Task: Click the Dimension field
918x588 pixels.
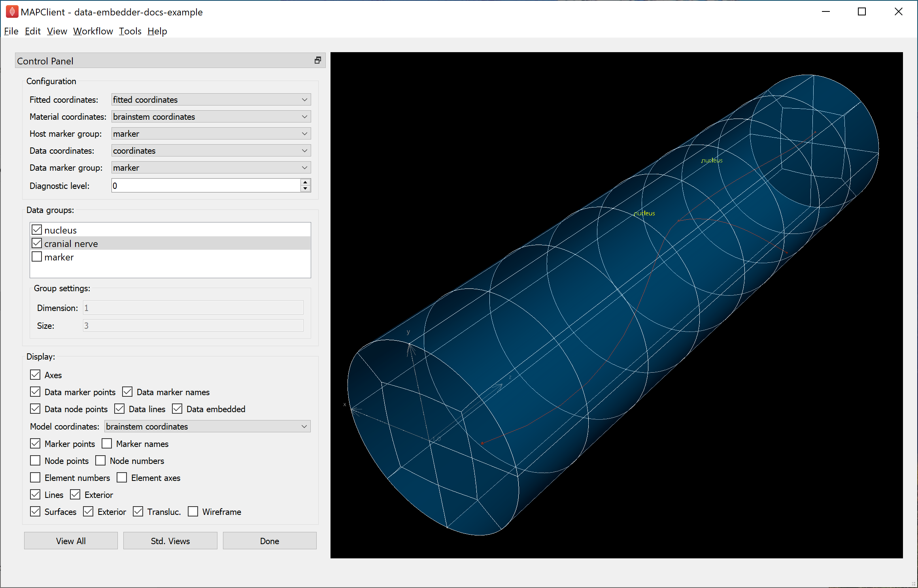Action: tap(193, 307)
